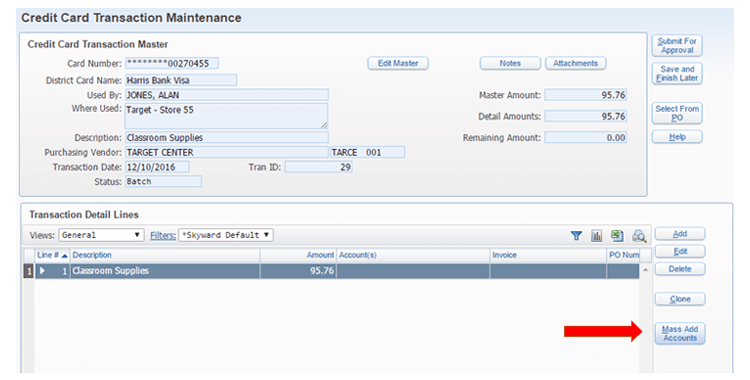
Task: Click scroll up arrow in detail grid
Action: click(x=645, y=270)
